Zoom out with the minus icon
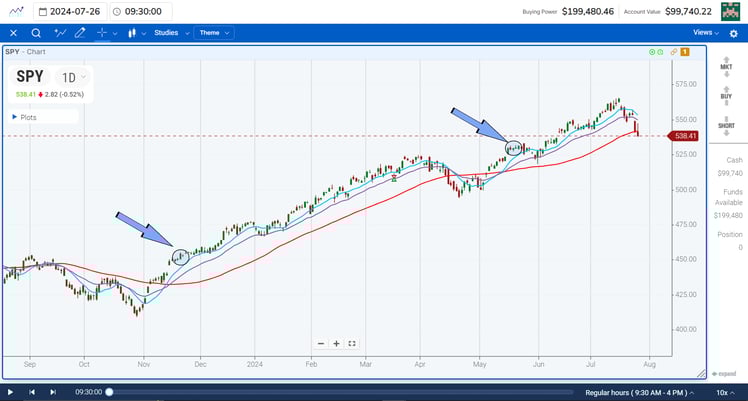 321,343
